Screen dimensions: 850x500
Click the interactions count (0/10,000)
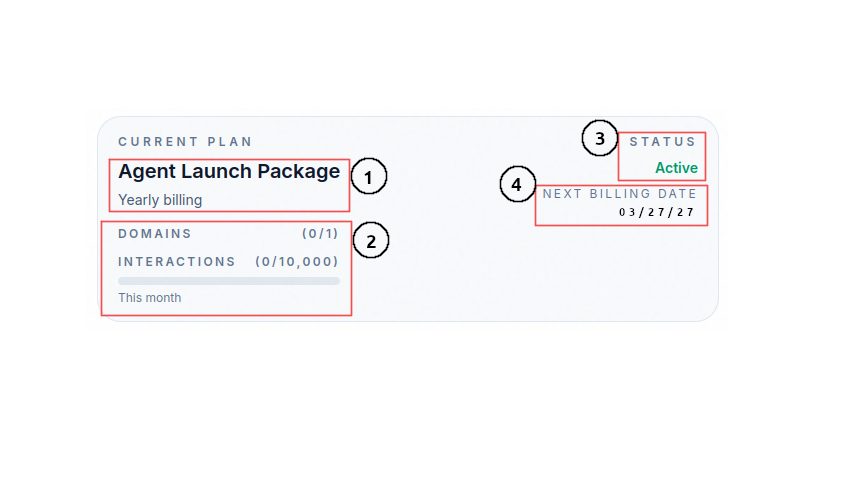click(x=296, y=262)
